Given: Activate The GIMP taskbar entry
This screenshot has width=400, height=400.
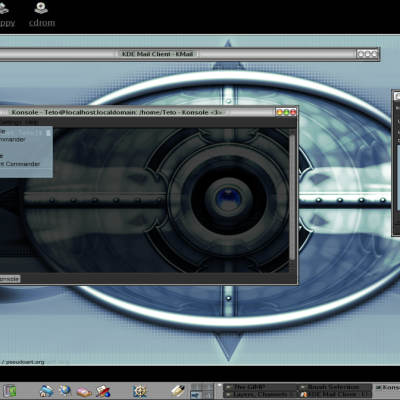Looking at the screenshot, I should (260, 387).
